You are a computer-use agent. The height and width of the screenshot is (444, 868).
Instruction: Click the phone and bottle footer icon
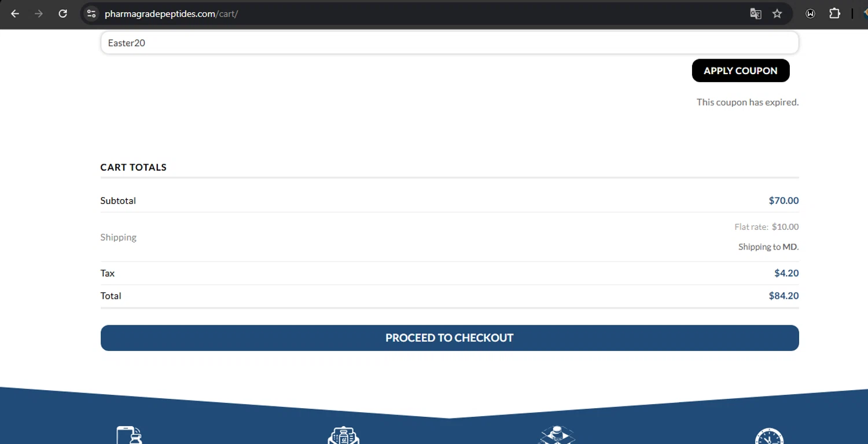tap(130, 435)
